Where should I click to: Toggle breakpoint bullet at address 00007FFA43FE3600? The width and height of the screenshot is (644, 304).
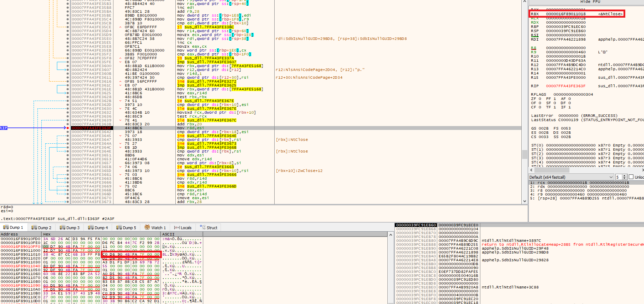68,66
